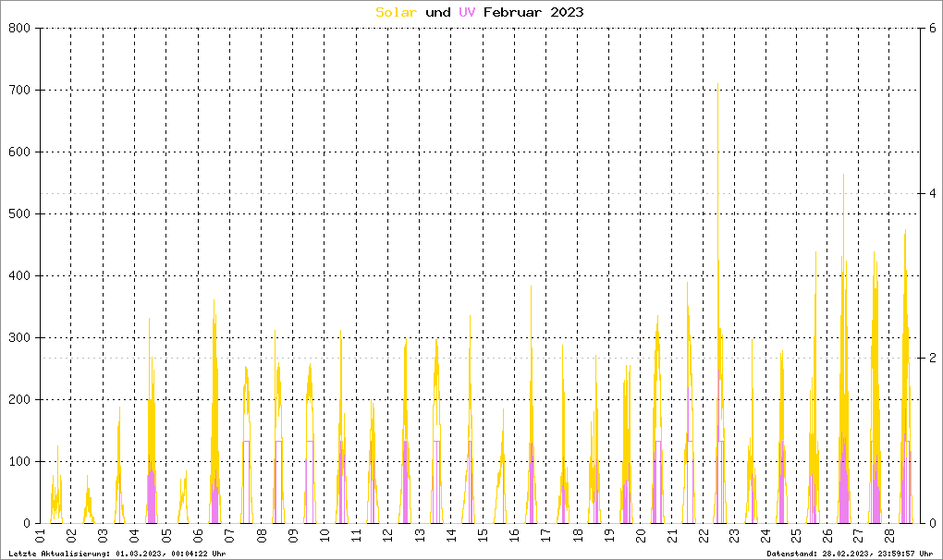Click the pink "UV" word in the title
The width and height of the screenshot is (943, 560).
467,12
